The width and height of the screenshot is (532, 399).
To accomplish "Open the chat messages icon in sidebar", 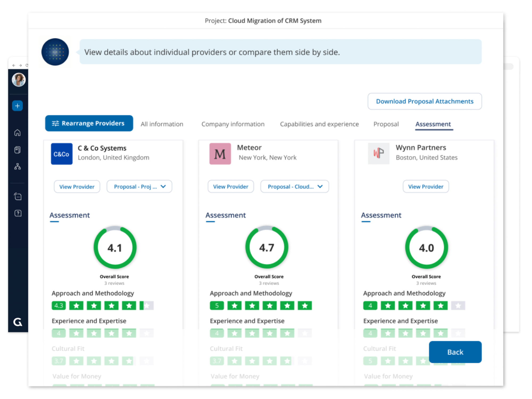I will point(18,197).
